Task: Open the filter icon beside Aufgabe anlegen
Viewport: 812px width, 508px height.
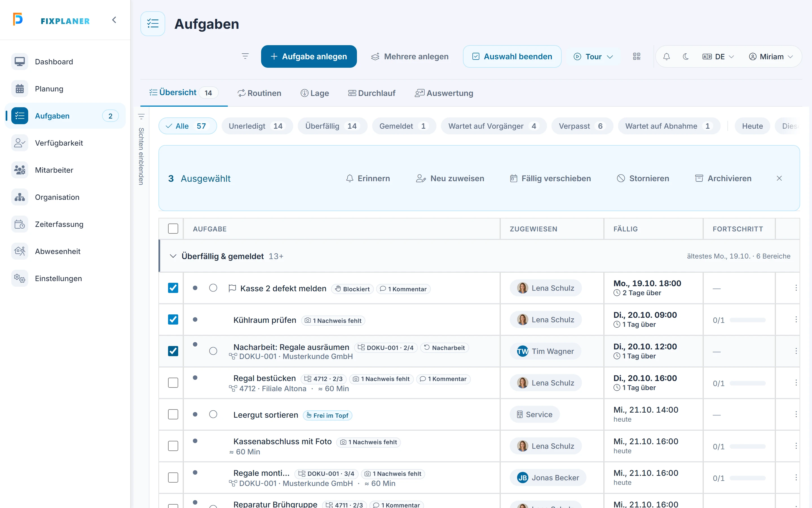Action: [245, 56]
